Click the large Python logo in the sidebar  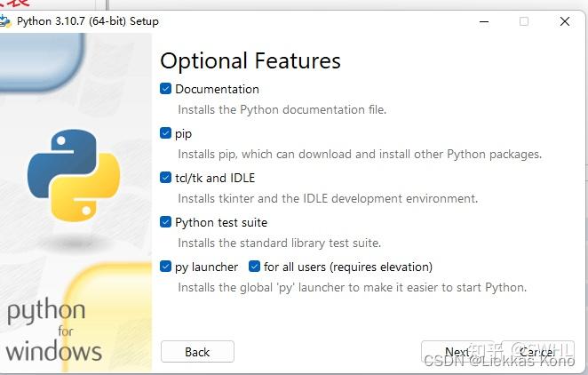coord(73,174)
